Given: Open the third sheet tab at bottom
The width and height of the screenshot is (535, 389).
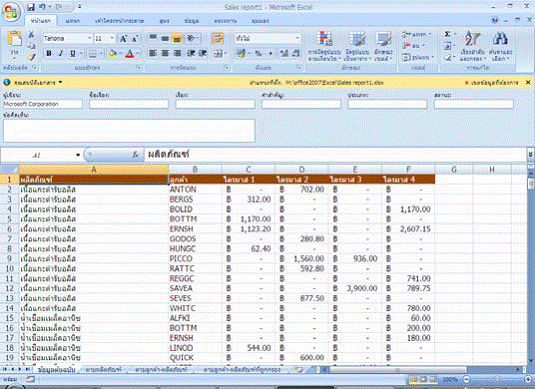Looking at the screenshot, I should pos(161,370).
